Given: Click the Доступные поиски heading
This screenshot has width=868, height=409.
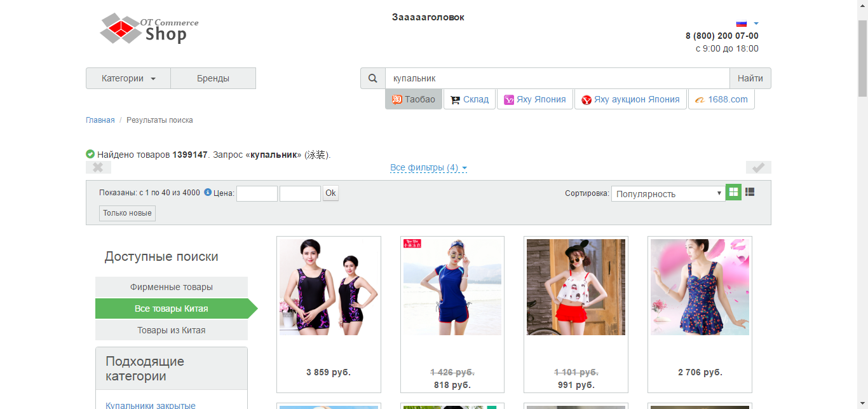Looking at the screenshot, I should [161, 256].
